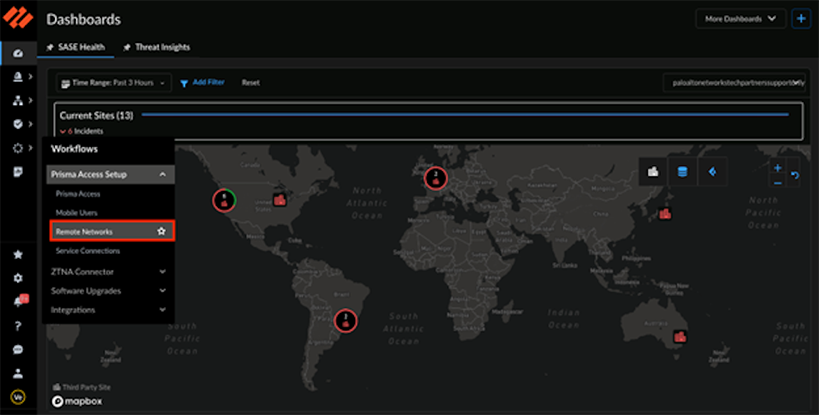The width and height of the screenshot is (819, 415).
Task: Select the Mobile Users menu item
Action: 77,212
